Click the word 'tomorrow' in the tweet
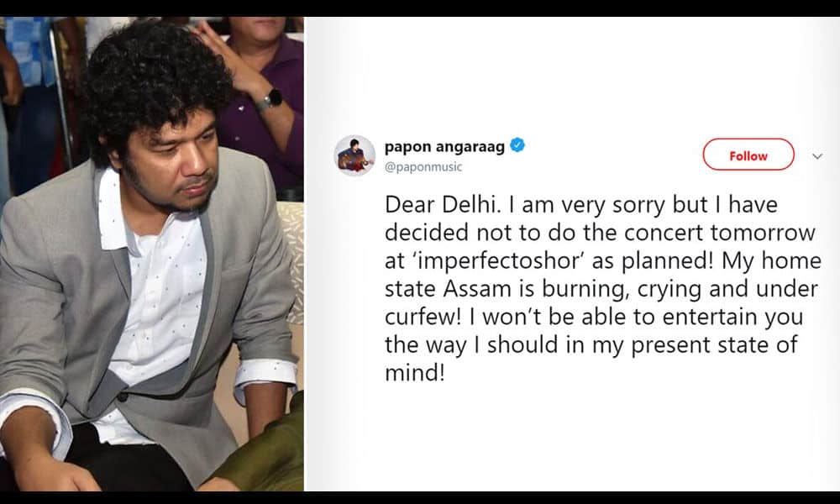Image resolution: width=840 pixels, height=504 pixels. point(763,233)
